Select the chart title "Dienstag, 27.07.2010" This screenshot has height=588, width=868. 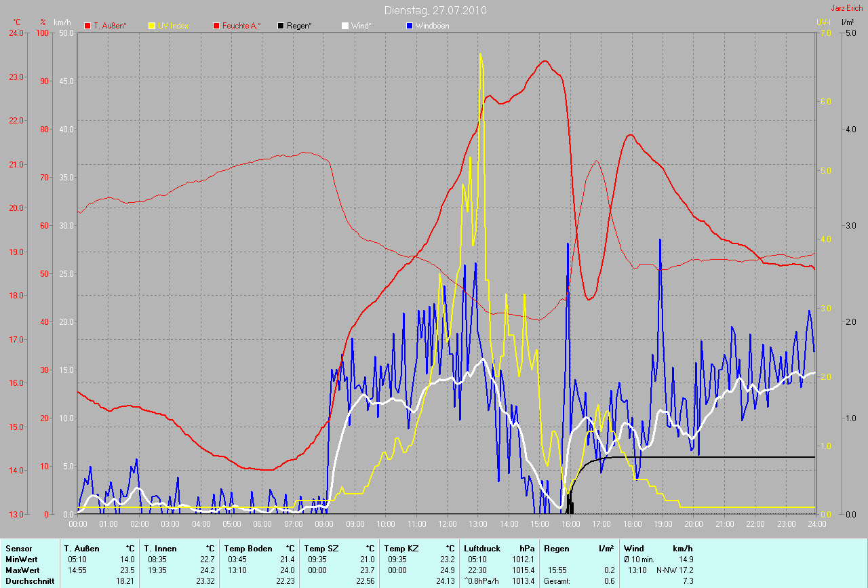pos(435,10)
